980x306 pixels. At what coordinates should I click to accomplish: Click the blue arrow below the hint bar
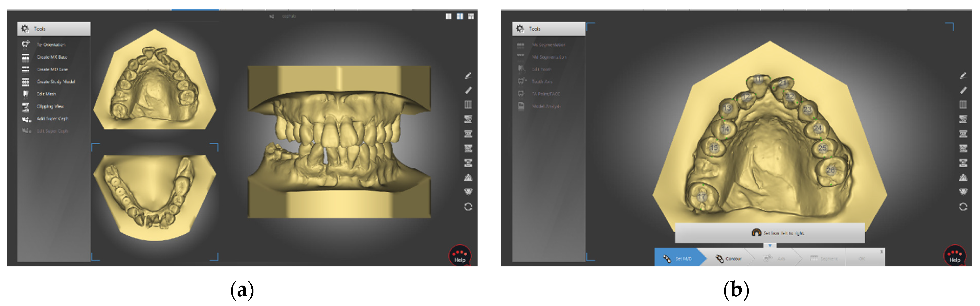click(x=770, y=245)
